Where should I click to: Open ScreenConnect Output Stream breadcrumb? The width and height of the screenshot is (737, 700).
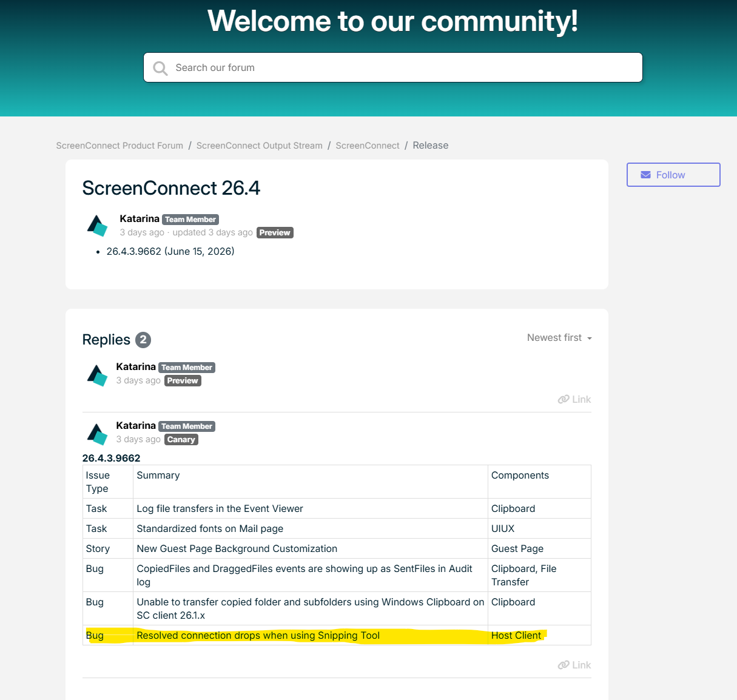259,146
